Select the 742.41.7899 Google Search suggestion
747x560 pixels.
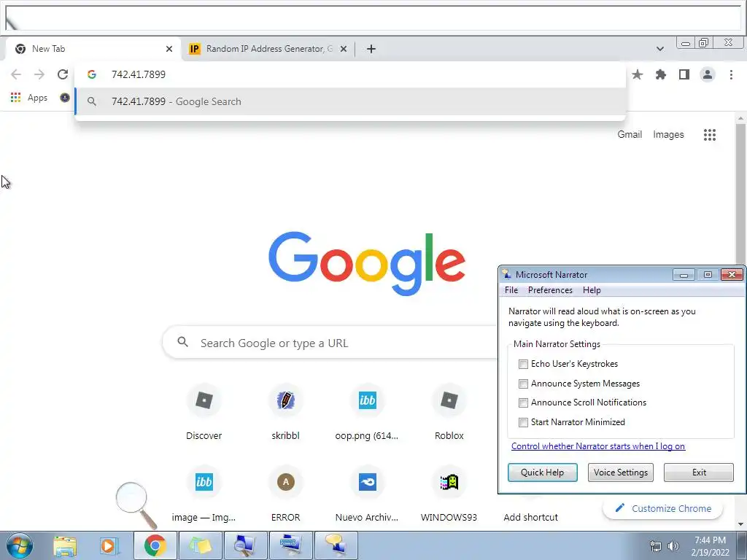tap(350, 101)
